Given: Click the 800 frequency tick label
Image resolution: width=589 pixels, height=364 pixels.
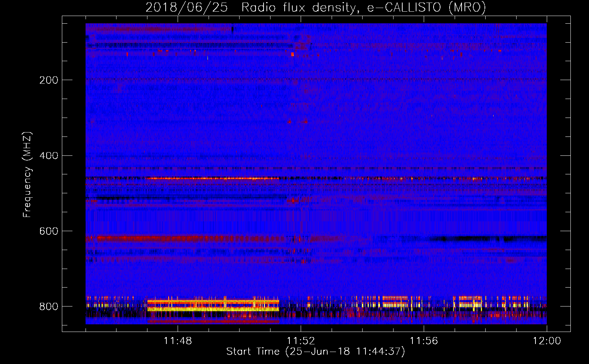Looking at the screenshot, I should click(48, 306).
